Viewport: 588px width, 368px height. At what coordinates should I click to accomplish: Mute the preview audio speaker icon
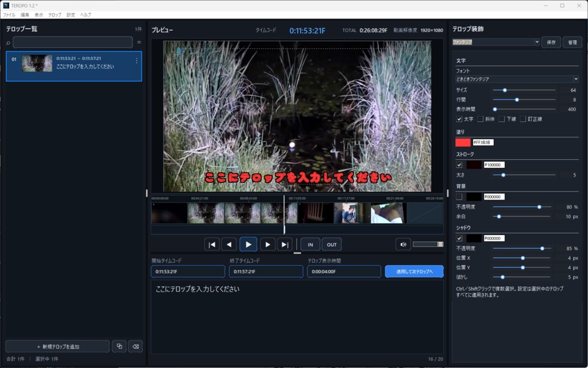tap(403, 244)
